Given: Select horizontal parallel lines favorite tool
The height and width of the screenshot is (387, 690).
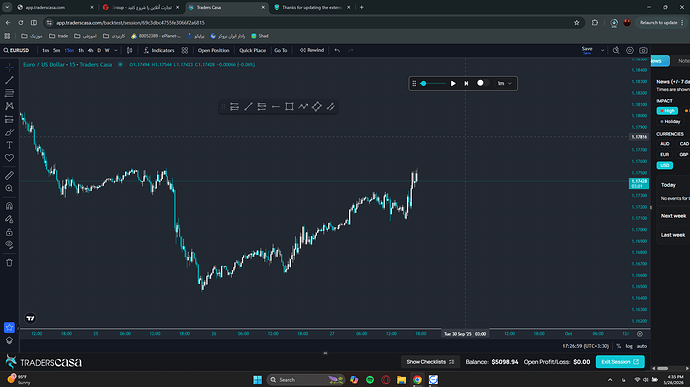Looking at the screenshot, I should (x=235, y=107).
